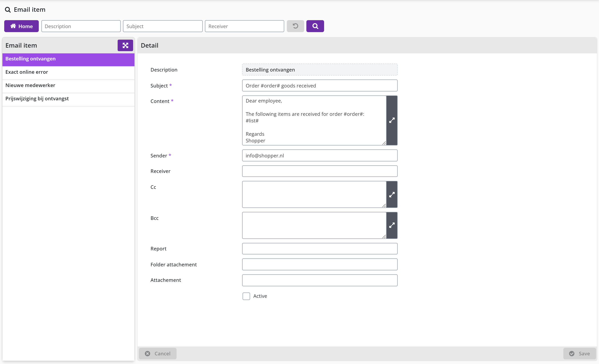Expand the Content text area
Screen dimensions: 599x364
pyautogui.click(x=392, y=120)
